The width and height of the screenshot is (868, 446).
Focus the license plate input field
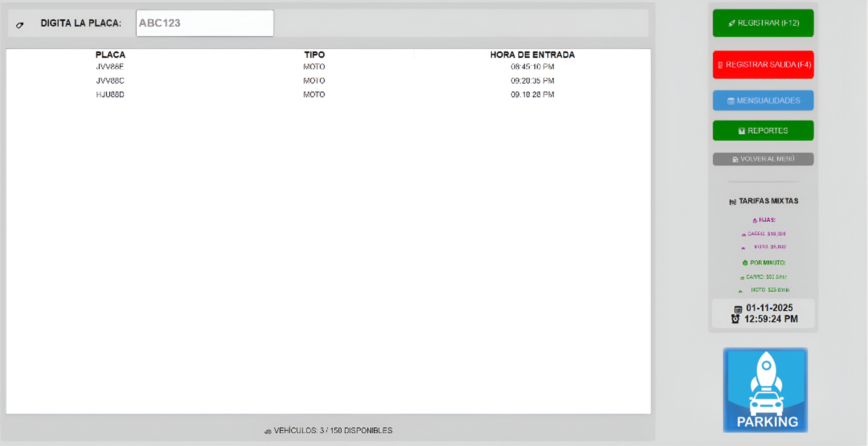coord(205,23)
